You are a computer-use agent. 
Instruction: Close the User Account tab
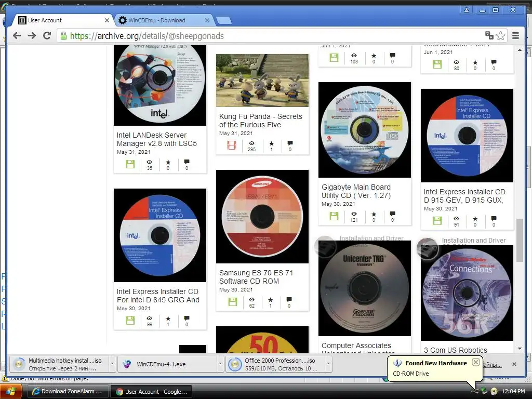107,20
